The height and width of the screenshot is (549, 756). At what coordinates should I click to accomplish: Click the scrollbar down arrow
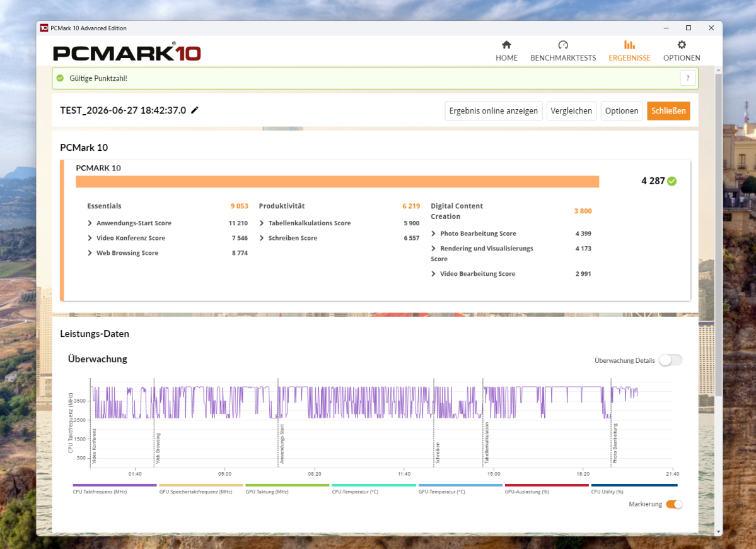pos(718,531)
